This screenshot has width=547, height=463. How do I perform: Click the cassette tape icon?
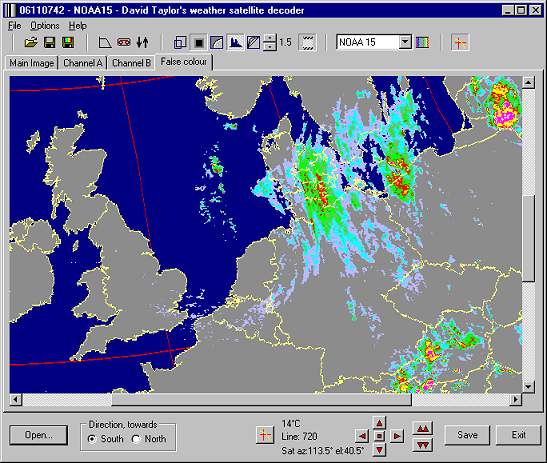[x=124, y=43]
